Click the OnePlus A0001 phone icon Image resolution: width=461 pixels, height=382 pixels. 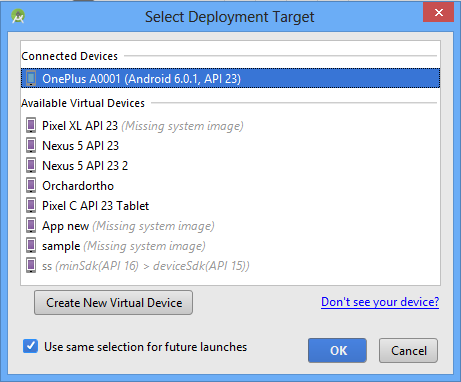tap(31, 78)
